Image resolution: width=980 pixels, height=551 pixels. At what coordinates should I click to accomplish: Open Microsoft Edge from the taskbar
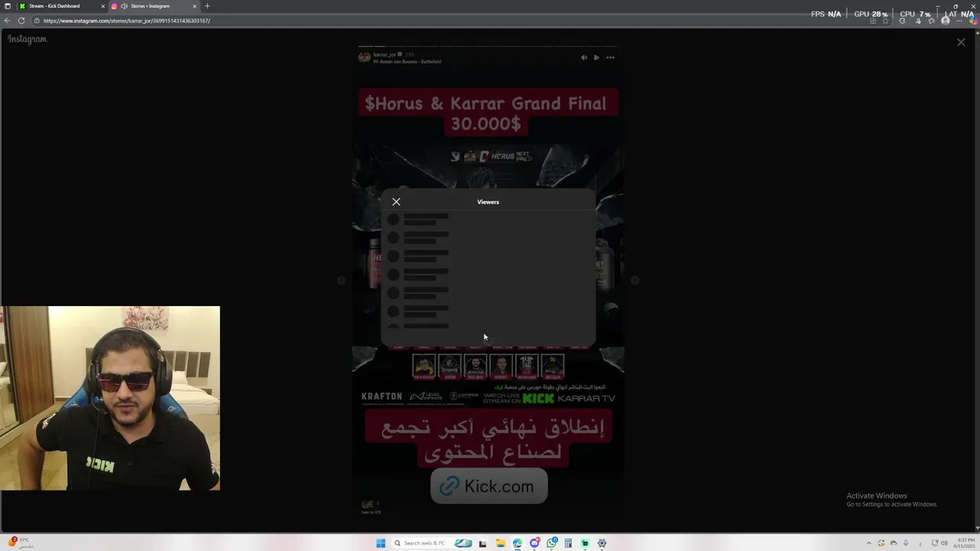click(518, 543)
